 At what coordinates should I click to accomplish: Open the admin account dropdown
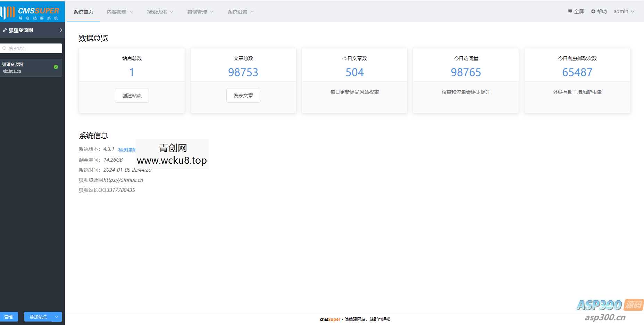624,11
